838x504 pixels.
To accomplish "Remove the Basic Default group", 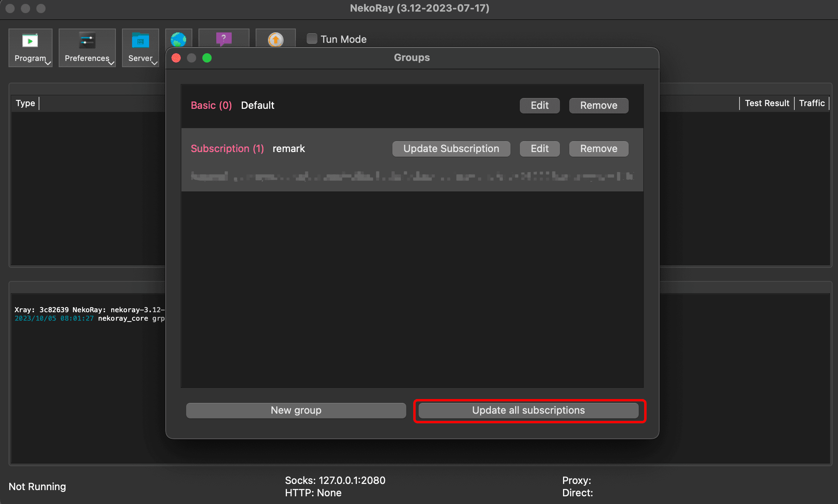I will (x=599, y=105).
